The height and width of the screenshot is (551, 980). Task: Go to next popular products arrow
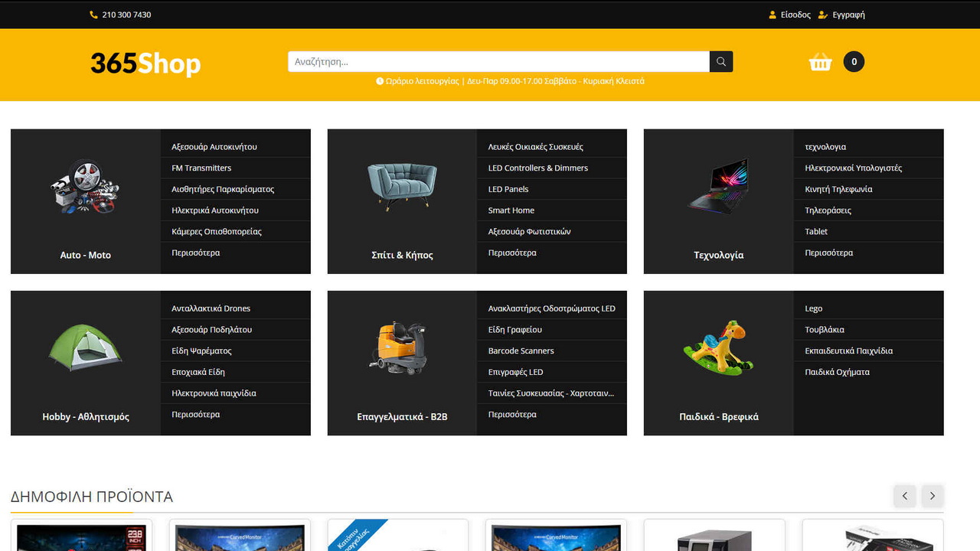point(932,496)
